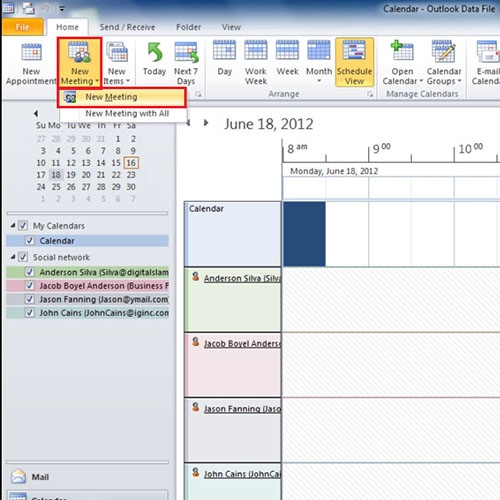The image size is (500, 500).
Task: Click the Open Calendar icon
Action: click(402, 50)
